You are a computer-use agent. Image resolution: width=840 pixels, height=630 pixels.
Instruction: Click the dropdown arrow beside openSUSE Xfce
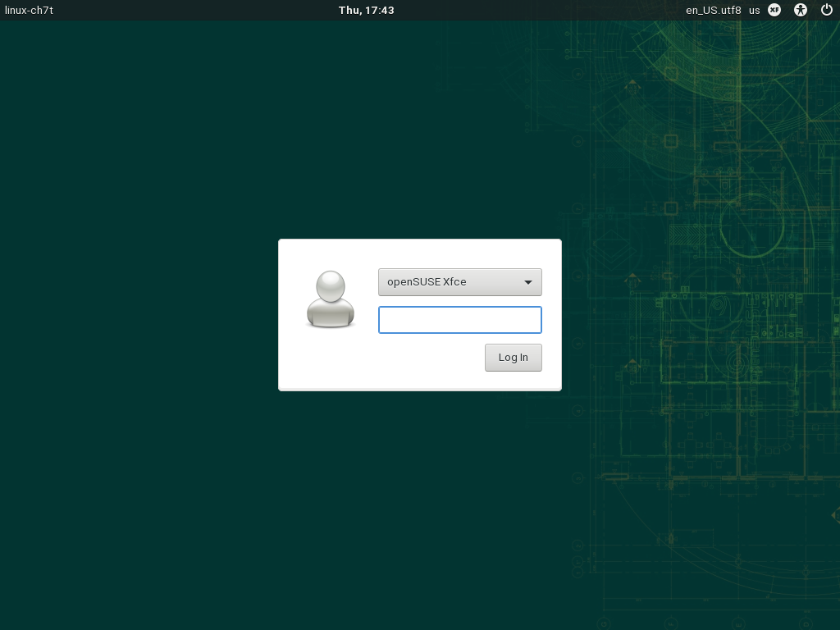tap(528, 282)
